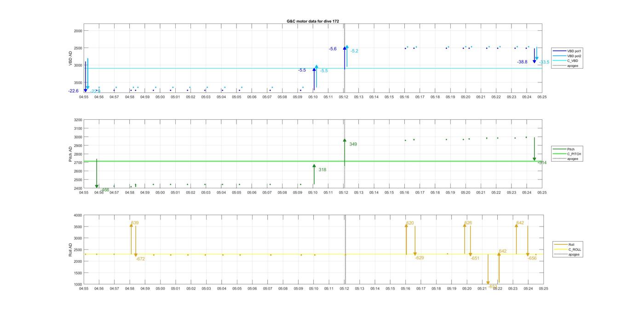Click the "VBD AD" y-axis label
The image size is (644, 319).
point(71,58)
